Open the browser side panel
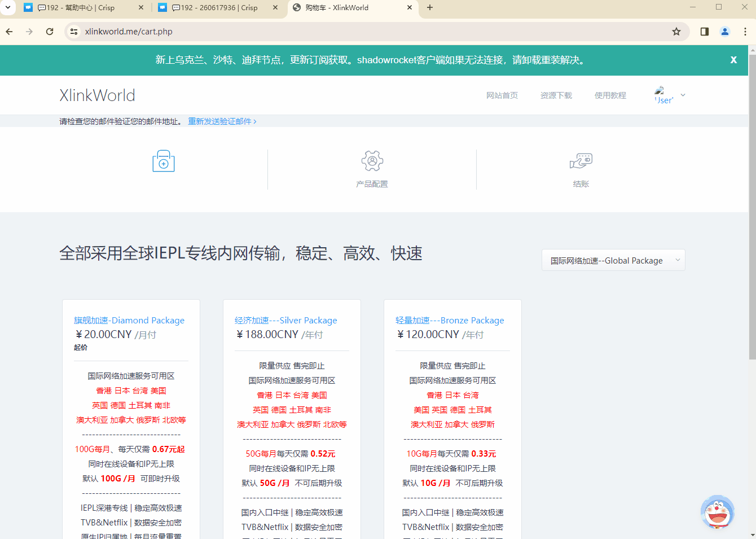This screenshot has height=539, width=756. pos(704,32)
